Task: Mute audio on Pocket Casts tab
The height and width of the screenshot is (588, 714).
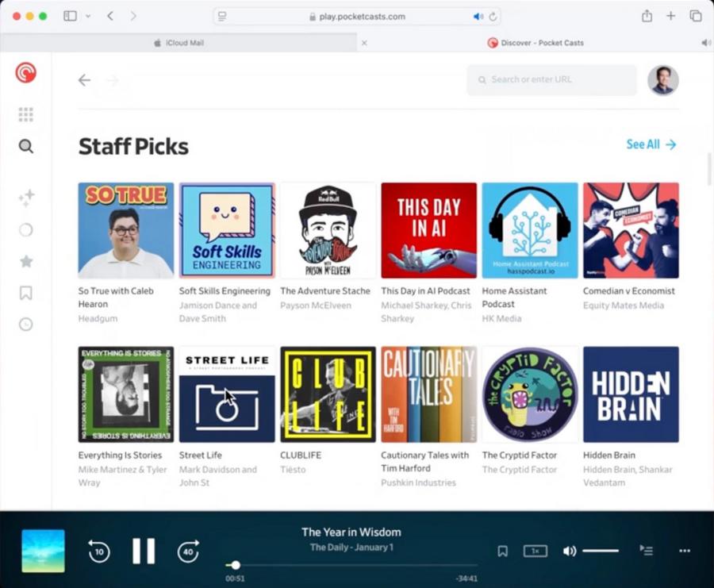Action: coord(706,43)
